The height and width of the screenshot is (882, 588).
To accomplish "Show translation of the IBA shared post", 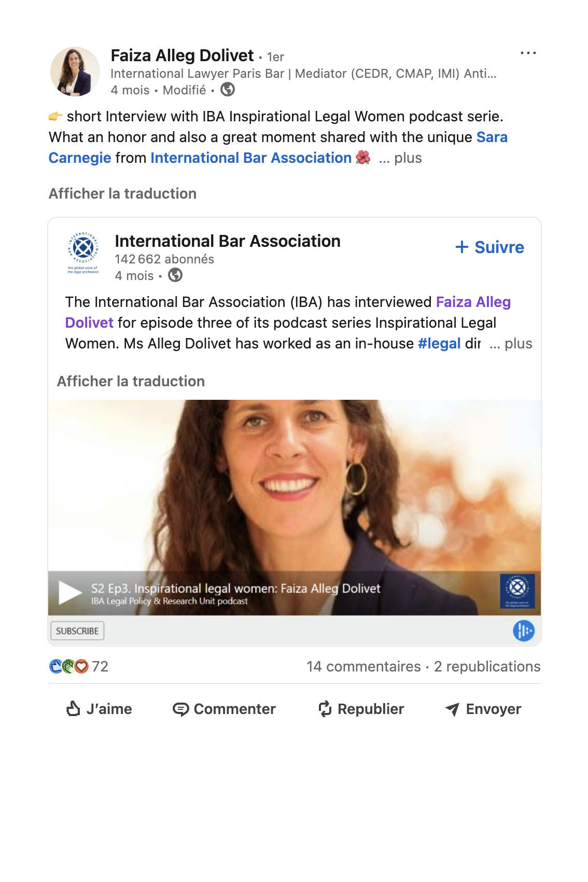I will tap(131, 381).
